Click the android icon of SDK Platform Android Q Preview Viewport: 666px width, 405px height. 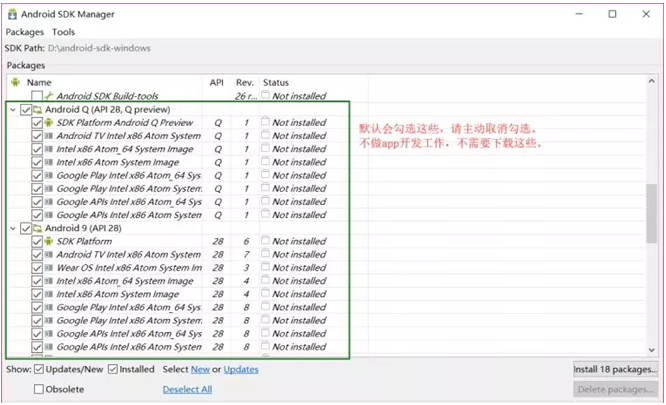pyautogui.click(x=49, y=123)
